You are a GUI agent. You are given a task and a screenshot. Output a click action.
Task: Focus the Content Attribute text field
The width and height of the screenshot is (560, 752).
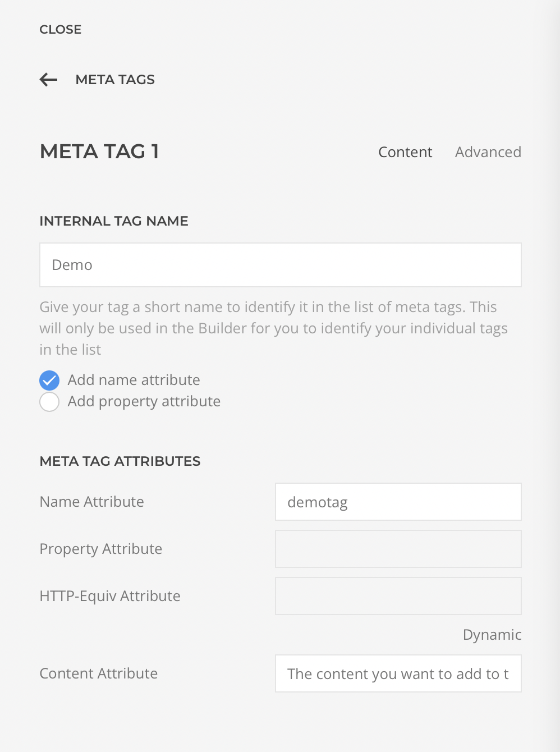[x=398, y=673]
